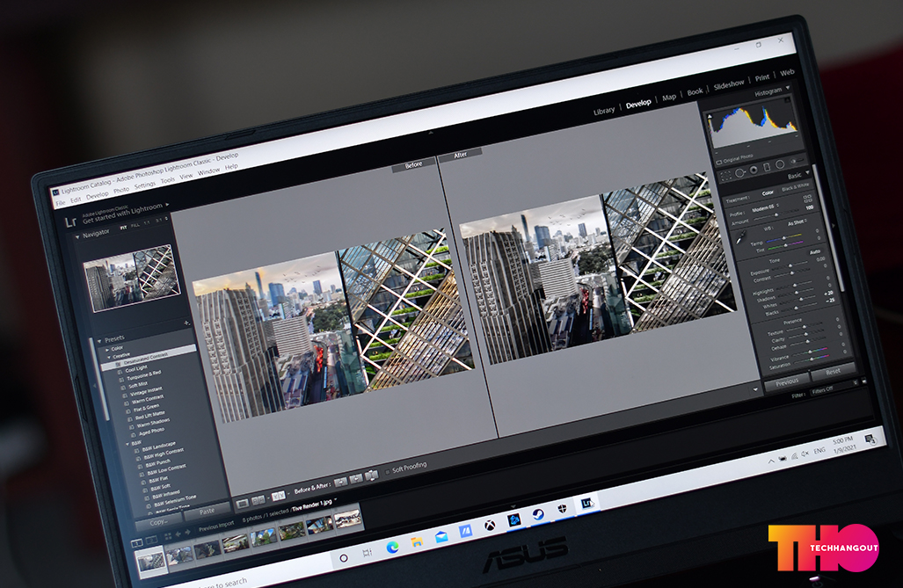Enable the Soft Proofing checkbox
The height and width of the screenshot is (588, 903).
pyautogui.click(x=388, y=472)
